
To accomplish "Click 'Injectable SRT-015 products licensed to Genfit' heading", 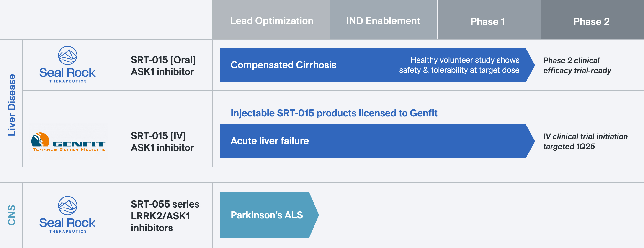I will [334, 113].
